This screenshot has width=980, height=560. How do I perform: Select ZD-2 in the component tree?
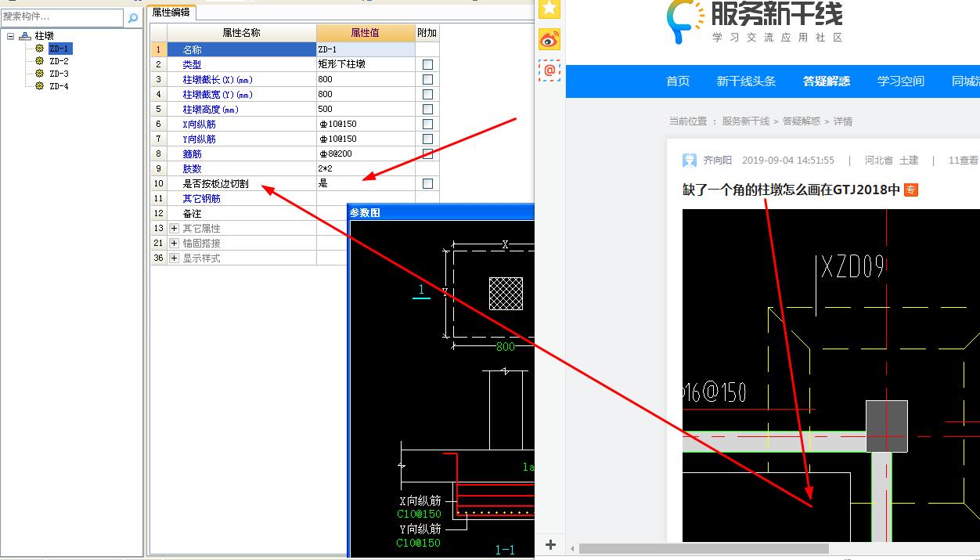[x=59, y=61]
